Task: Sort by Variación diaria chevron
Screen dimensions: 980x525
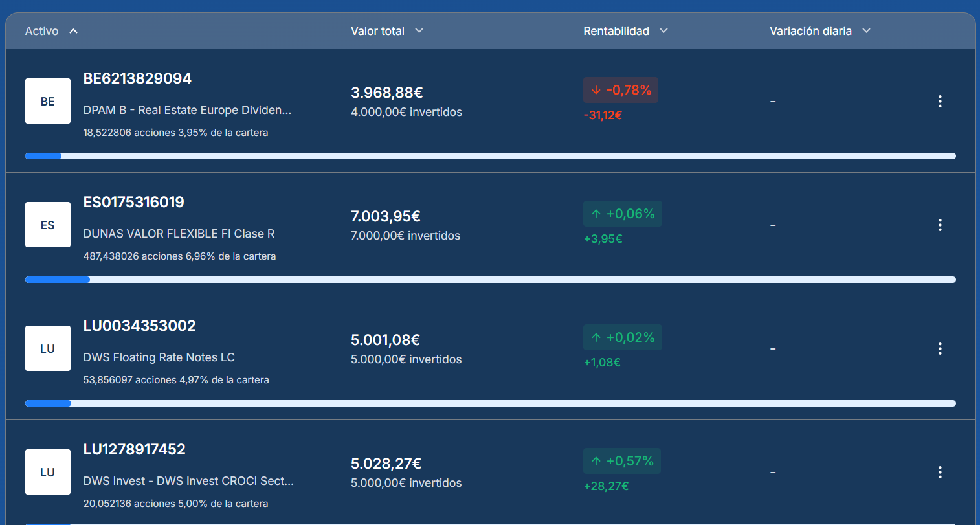Action: 867,31
